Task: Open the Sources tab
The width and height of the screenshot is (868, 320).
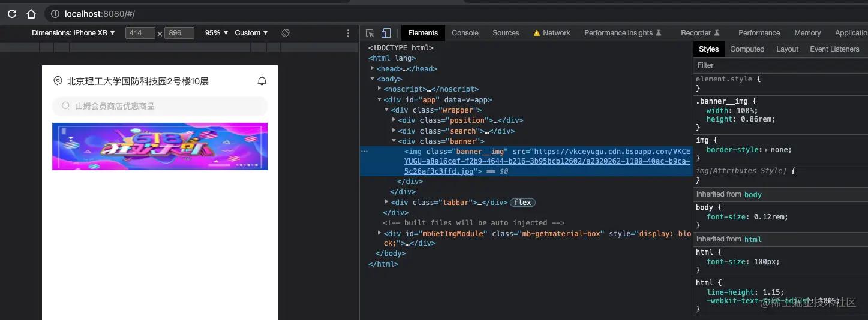Action: (506, 33)
